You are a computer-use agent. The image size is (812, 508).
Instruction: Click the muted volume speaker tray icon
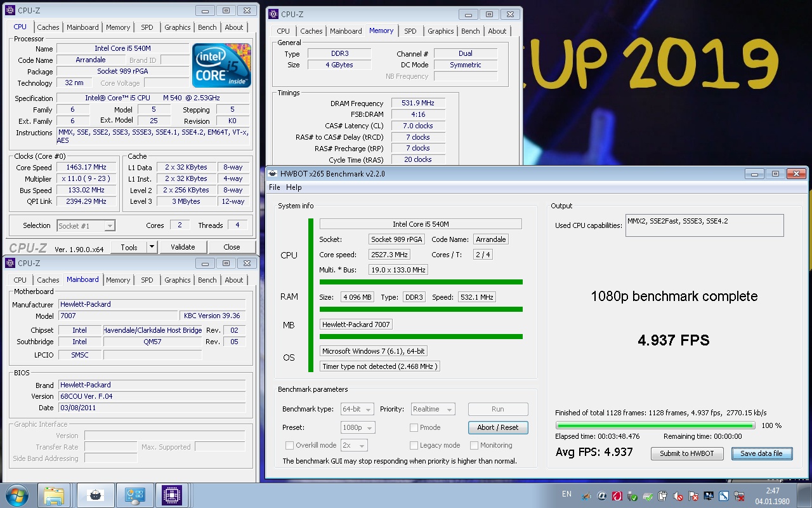coord(678,496)
